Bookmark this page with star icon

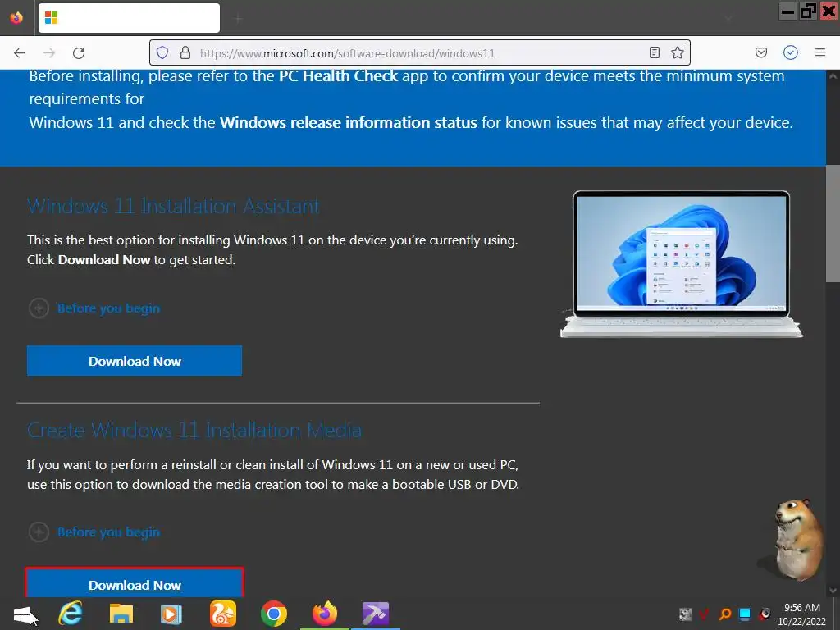click(677, 52)
